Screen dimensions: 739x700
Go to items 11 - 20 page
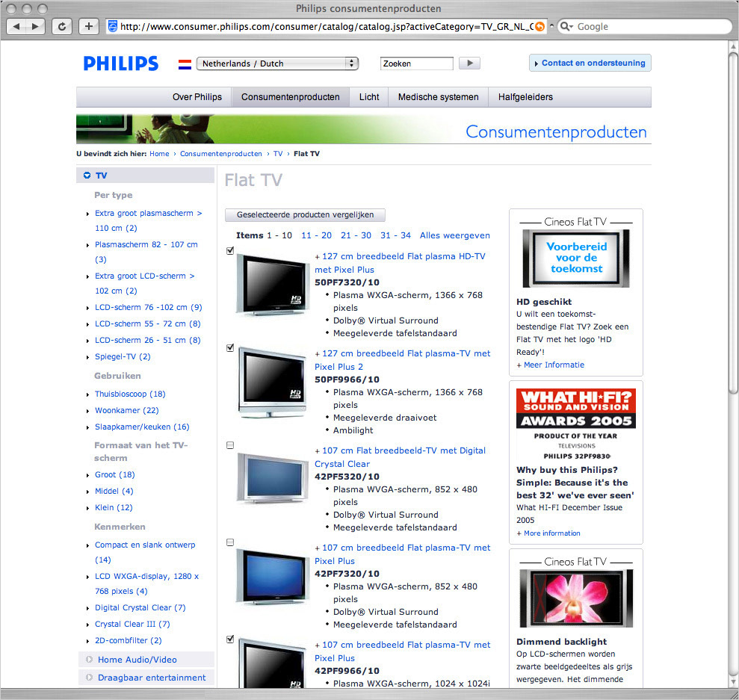[316, 235]
